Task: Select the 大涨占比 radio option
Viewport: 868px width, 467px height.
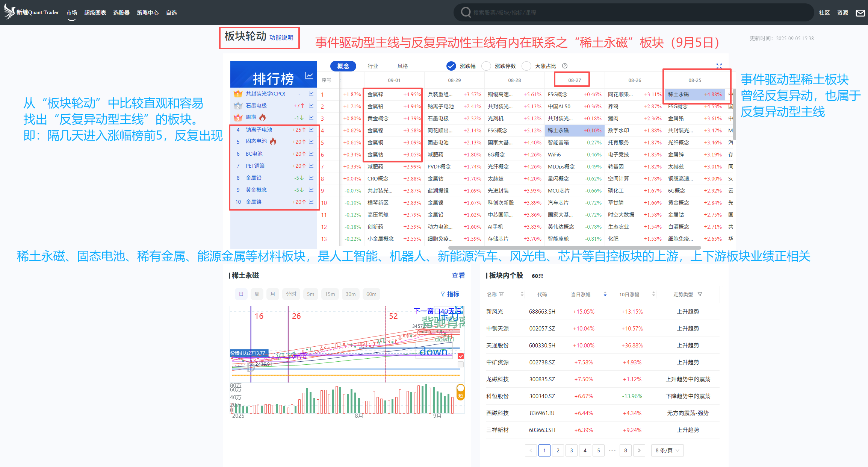Action: coord(526,66)
